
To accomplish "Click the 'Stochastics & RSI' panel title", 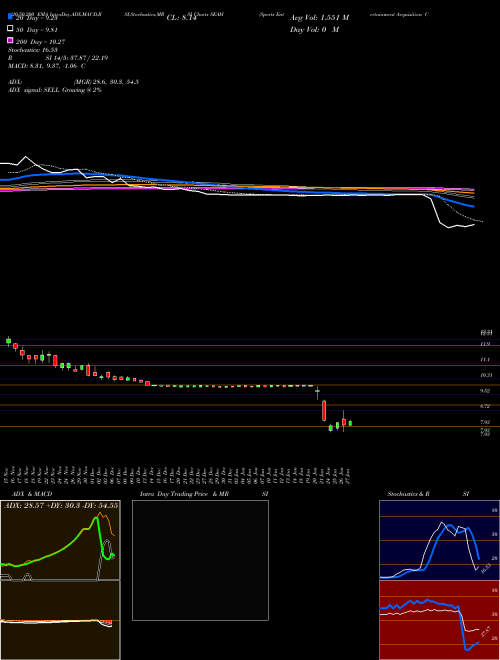I will (x=428, y=494).
